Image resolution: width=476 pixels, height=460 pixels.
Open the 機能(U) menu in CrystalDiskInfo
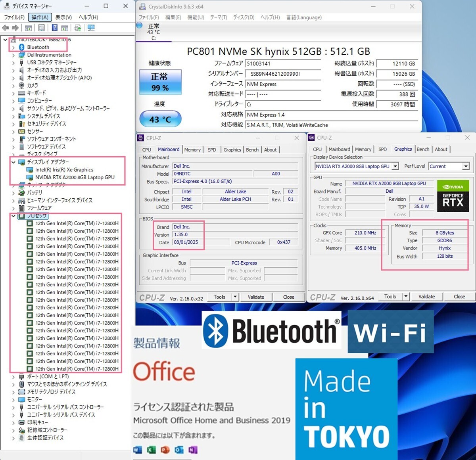pos(196,17)
